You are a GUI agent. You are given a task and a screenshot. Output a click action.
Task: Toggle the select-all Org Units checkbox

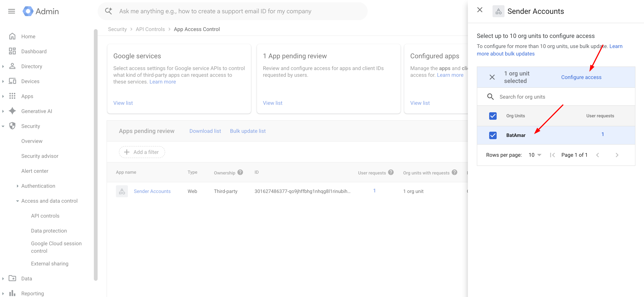[493, 116]
